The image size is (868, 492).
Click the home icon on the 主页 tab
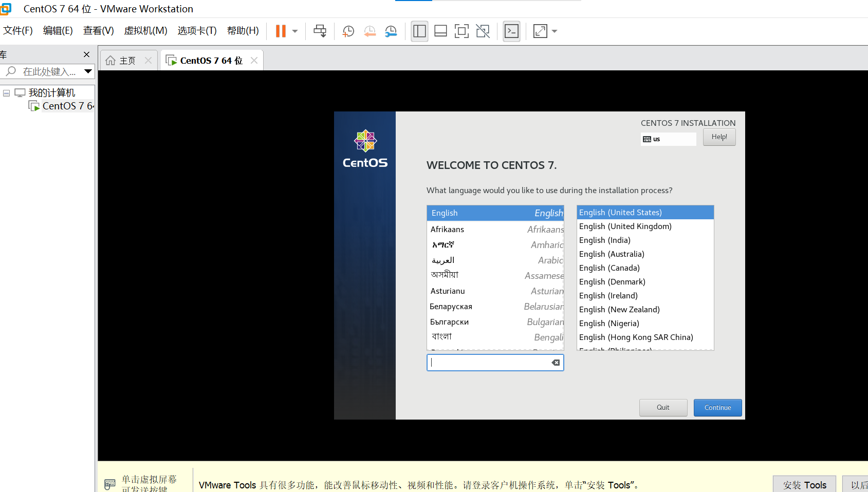coord(110,61)
